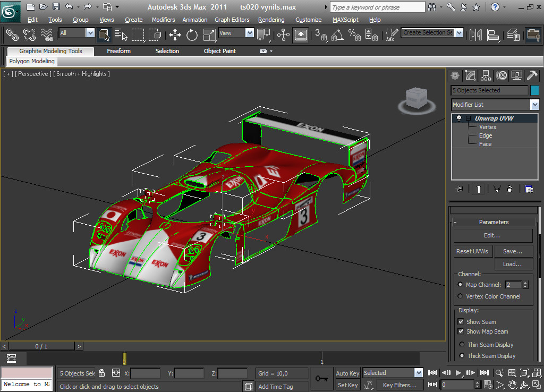This screenshot has width=544, height=392.
Task: Open the Display command panel
Action: point(516,75)
